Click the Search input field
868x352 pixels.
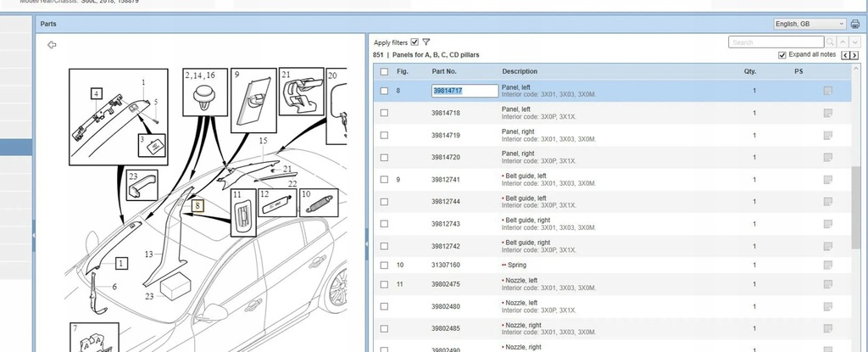point(776,42)
